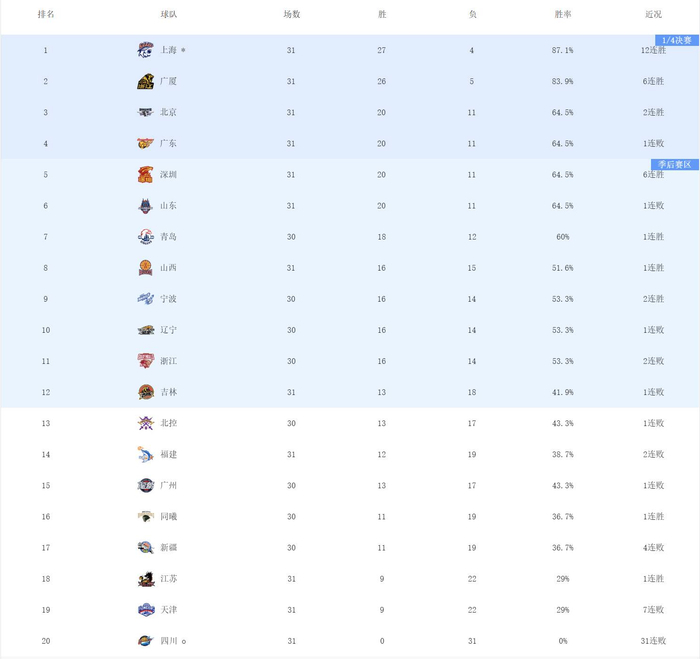Click the 胜率 column header
This screenshot has width=700, height=659.
click(x=563, y=15)
